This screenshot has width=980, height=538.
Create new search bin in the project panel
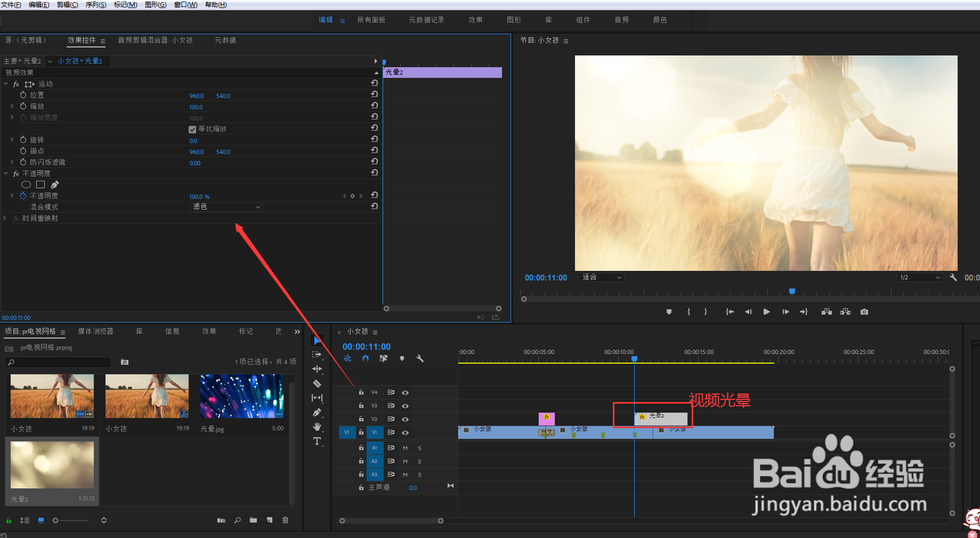click(125, 362)
